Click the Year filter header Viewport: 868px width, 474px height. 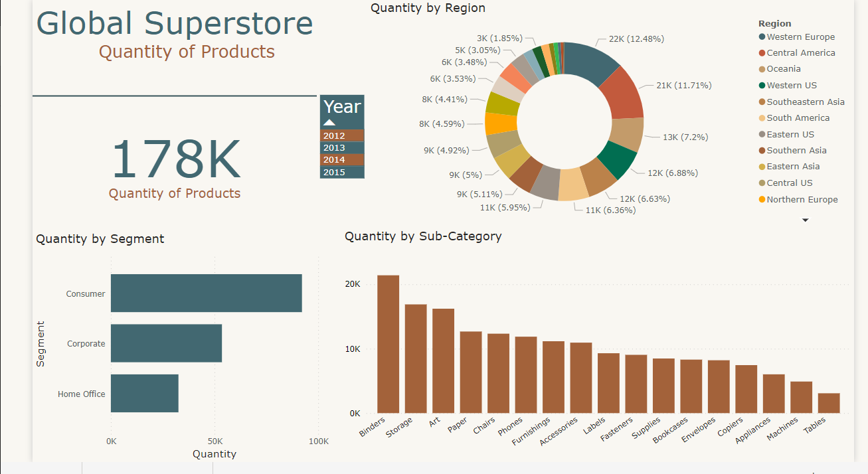(342, 106)
